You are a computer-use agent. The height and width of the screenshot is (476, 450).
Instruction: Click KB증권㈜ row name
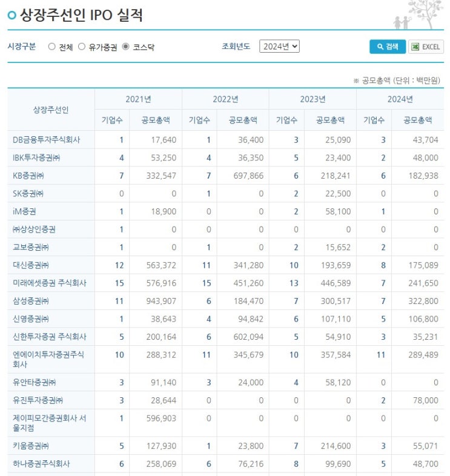28,176
